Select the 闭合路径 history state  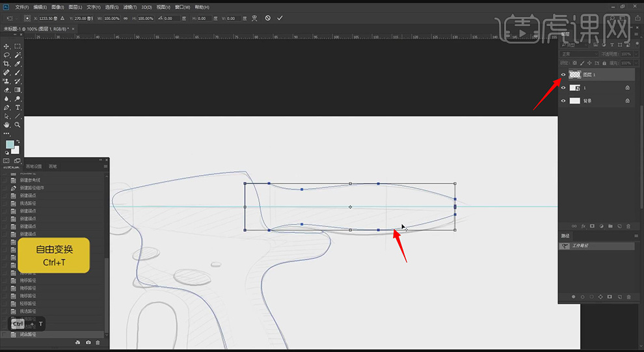click(x=54, y=334)
